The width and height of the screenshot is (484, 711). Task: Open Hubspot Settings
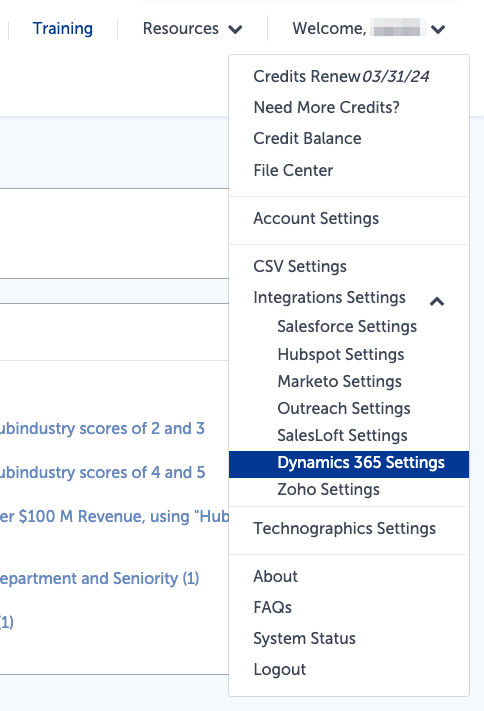341,355
